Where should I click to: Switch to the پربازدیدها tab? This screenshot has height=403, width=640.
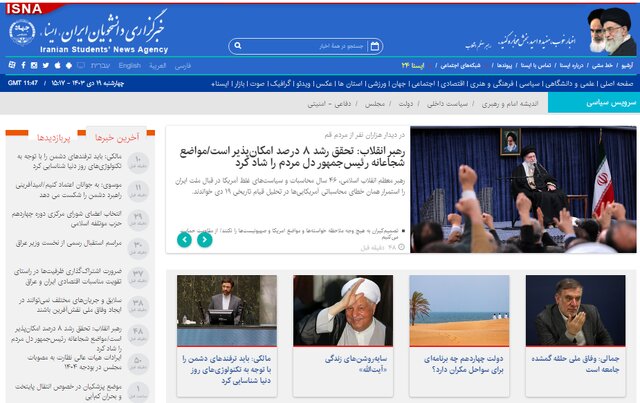click(x=50, y=137)
